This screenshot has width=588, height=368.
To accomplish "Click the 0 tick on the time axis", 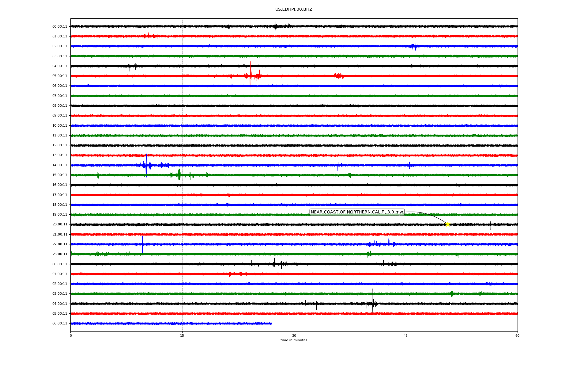I will click(x=71, y=335).
